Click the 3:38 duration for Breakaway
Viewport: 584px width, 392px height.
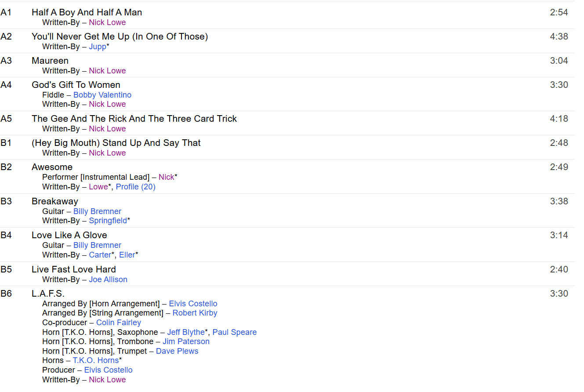click(x=559, y=201)
